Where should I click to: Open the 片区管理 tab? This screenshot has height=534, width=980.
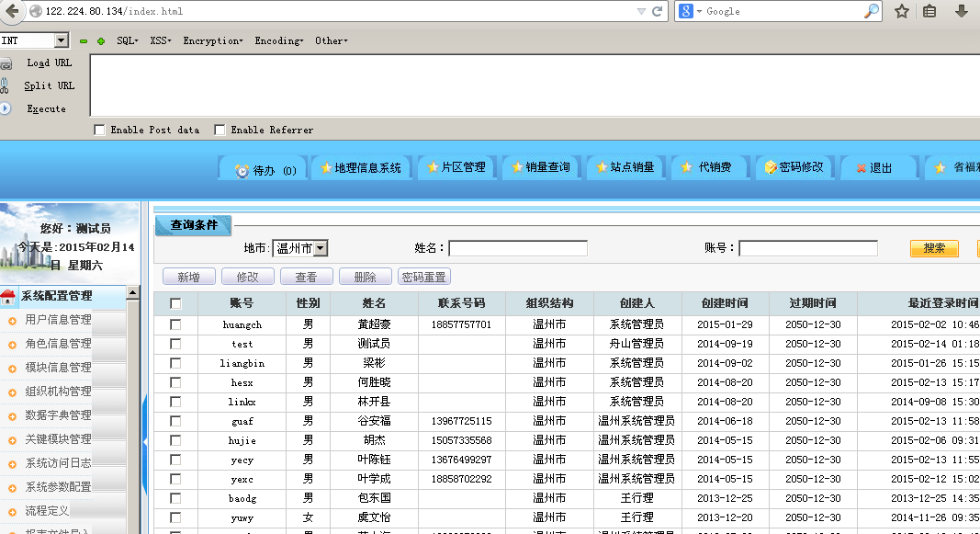456,167
